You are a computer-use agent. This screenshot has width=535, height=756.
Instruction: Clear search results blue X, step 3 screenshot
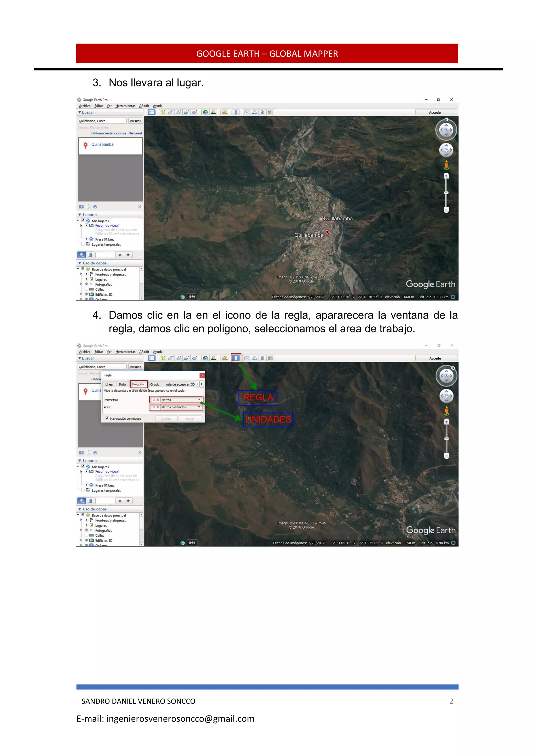[140, 207]
